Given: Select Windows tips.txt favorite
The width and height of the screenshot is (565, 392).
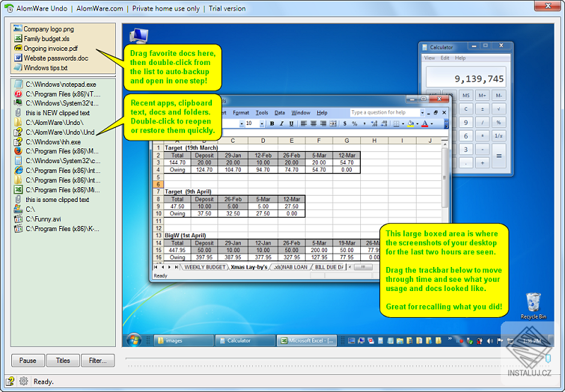Looking at the screenshot, I should point(41,68).
